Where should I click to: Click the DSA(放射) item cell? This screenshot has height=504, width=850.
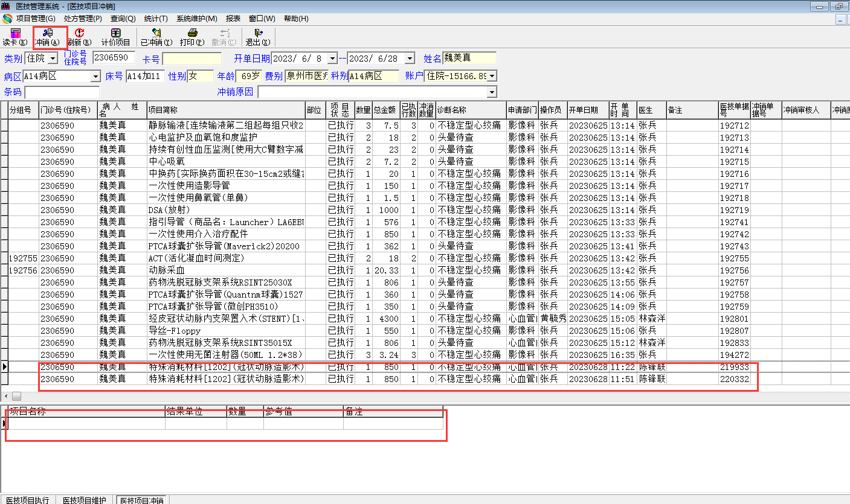[226, 210]
